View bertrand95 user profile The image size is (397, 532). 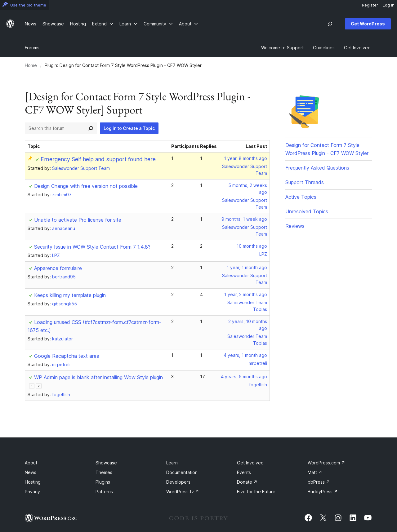pyautogui.click(x=64, y=277)
